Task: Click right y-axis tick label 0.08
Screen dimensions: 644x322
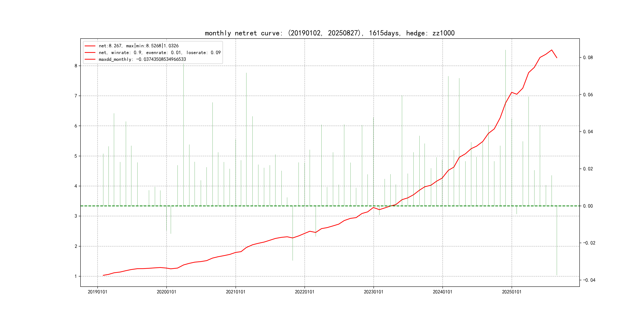Action: [588, 57]
